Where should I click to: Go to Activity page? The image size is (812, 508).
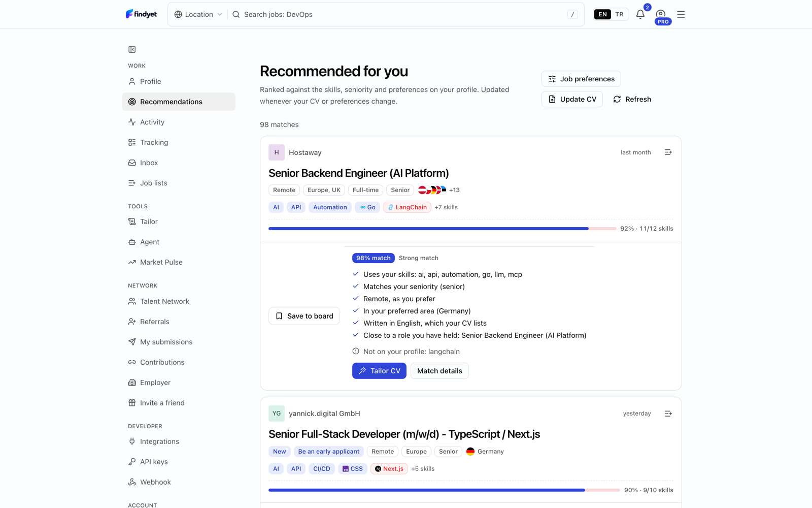(x=179, y=122)
